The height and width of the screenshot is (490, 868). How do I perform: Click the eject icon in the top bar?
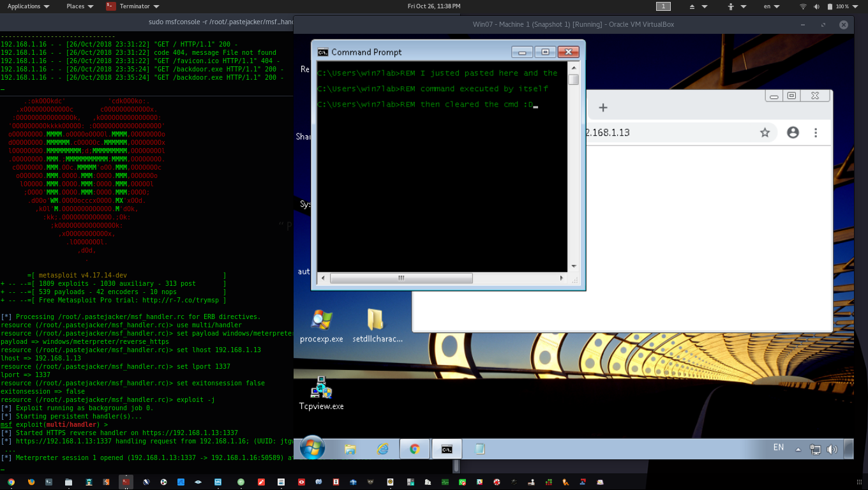coord(692,6)
